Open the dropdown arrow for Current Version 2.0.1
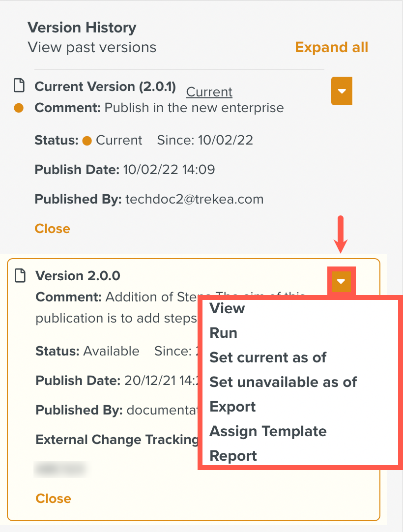 click(x=342, y=91)
